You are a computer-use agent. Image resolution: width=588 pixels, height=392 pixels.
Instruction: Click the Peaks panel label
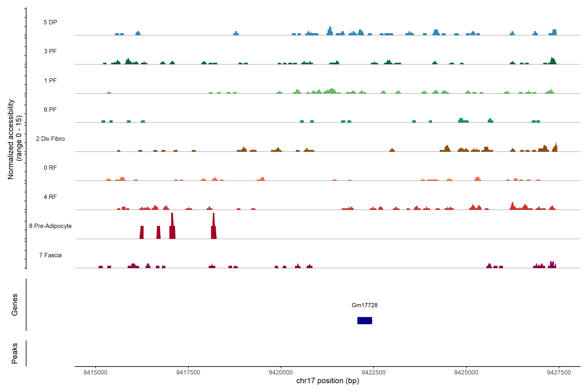(15, 353)
